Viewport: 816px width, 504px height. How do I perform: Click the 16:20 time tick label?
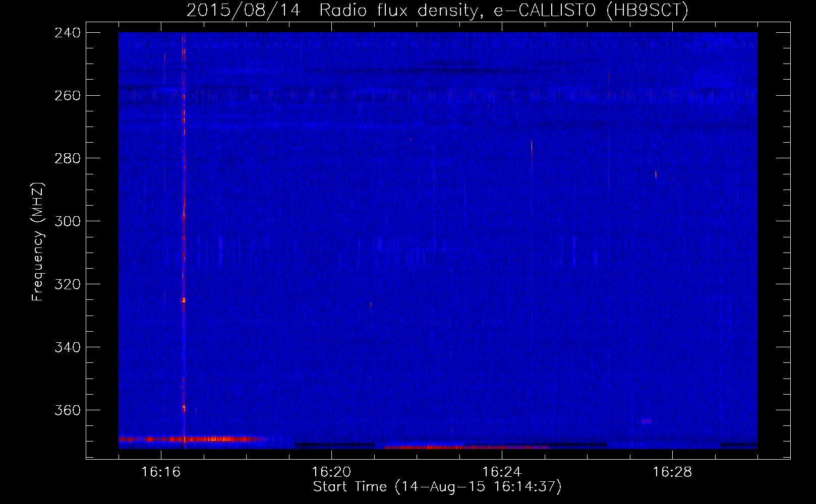click(x=331, y=472)
